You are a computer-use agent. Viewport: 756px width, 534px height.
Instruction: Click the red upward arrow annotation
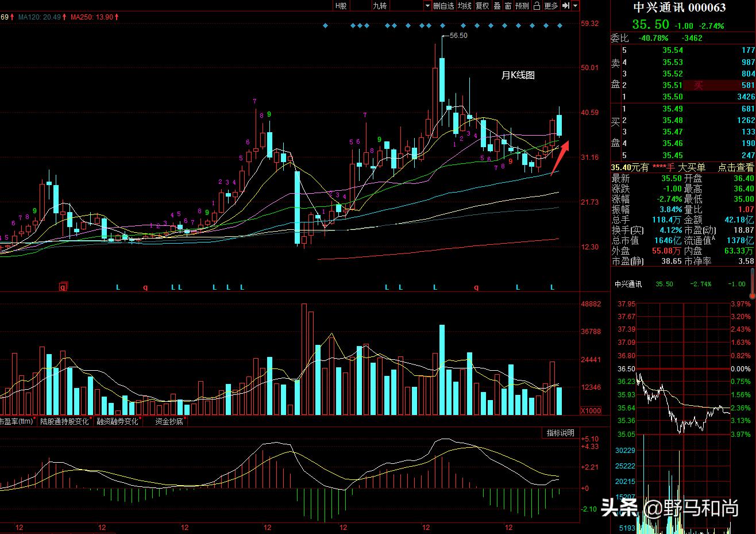pyautogui.click(x=560, y=156)
